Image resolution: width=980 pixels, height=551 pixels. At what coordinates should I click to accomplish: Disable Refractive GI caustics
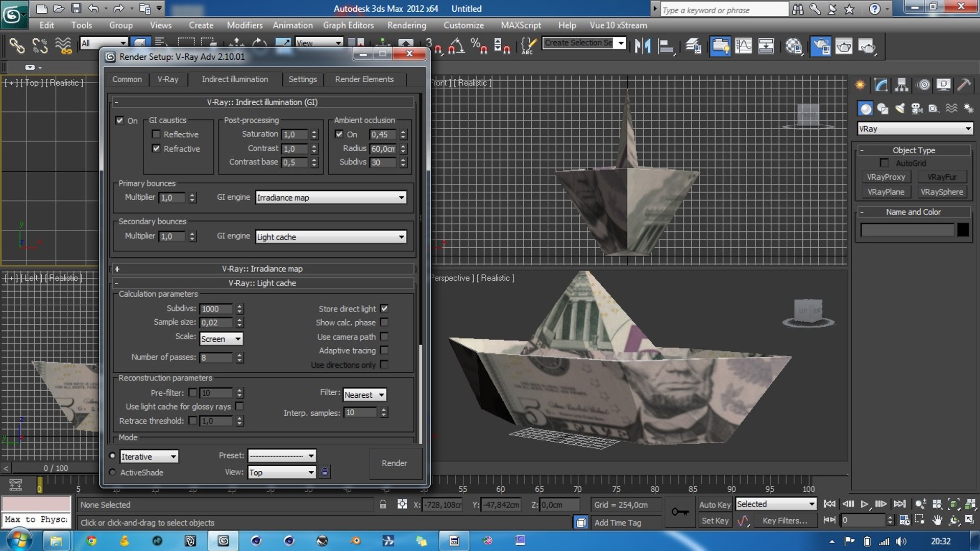tap(156, 149)
